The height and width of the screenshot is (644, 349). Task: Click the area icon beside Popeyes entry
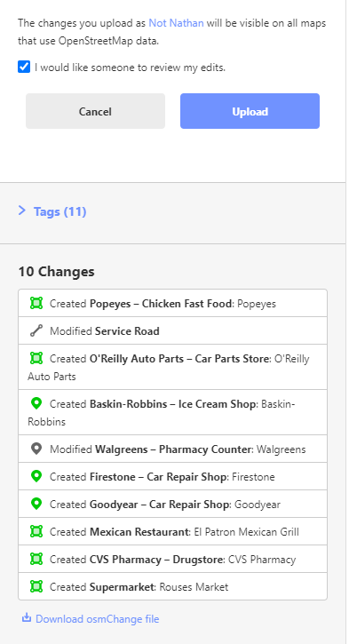click(x=36, y=303)
